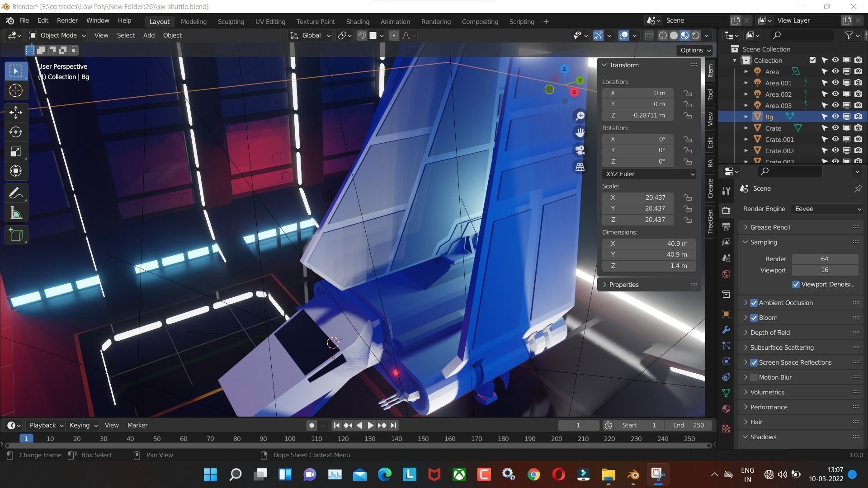Enable Motion Blur checkbox
Viewport: 868px width, 488px height.
coord(754,377)
